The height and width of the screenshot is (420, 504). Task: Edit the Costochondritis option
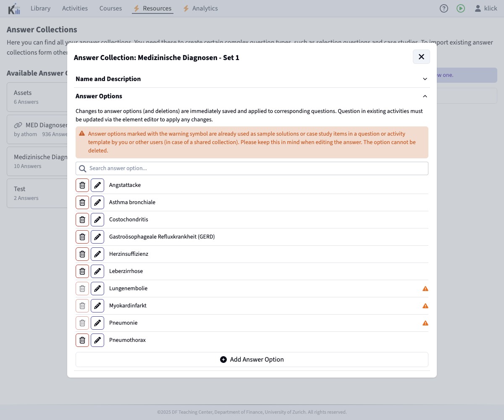coord(97,220)
